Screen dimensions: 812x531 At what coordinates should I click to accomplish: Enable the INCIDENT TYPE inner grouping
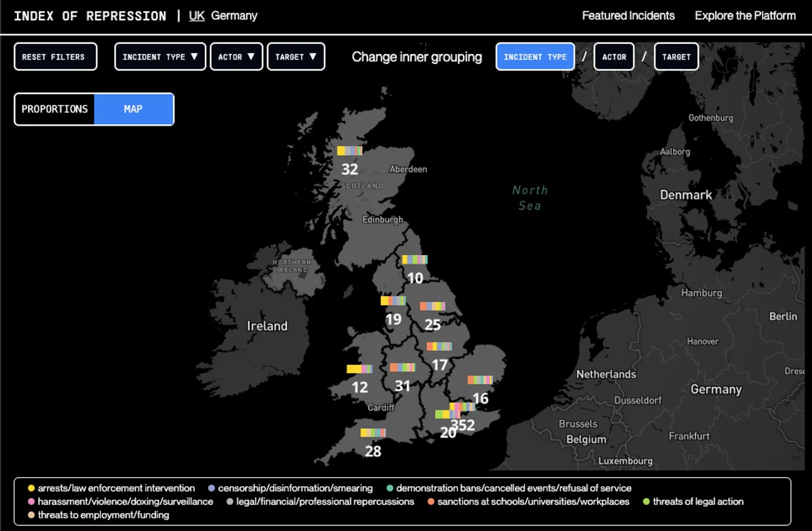click(536, 56)
